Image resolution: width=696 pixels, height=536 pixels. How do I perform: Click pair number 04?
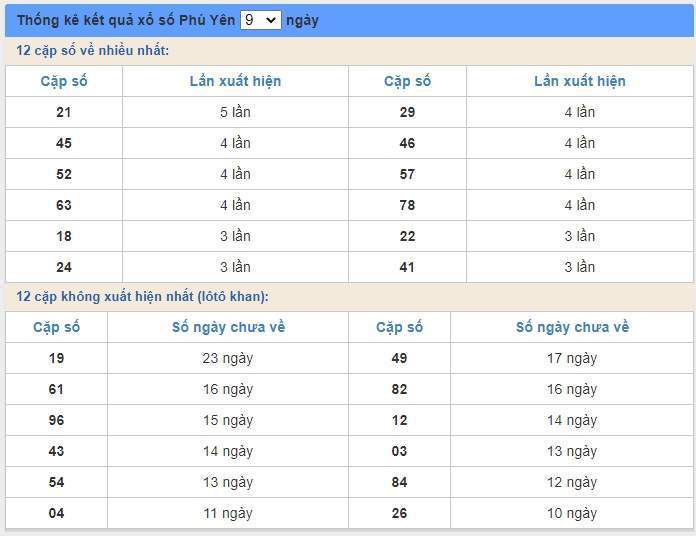(x=56, y=513)
